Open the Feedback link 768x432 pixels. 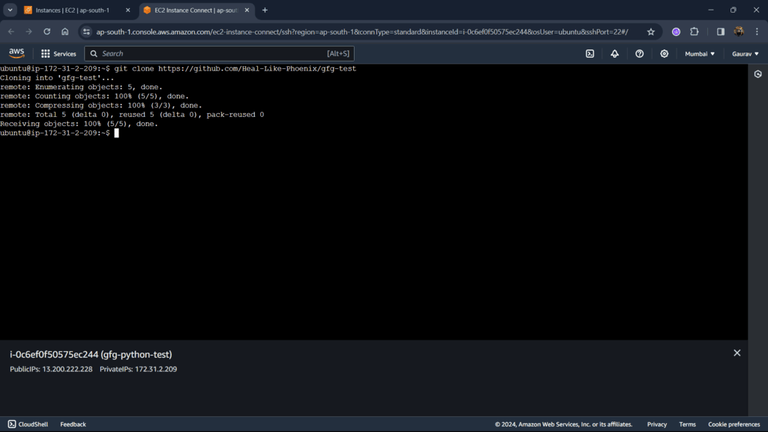click(x=73, y=424)
